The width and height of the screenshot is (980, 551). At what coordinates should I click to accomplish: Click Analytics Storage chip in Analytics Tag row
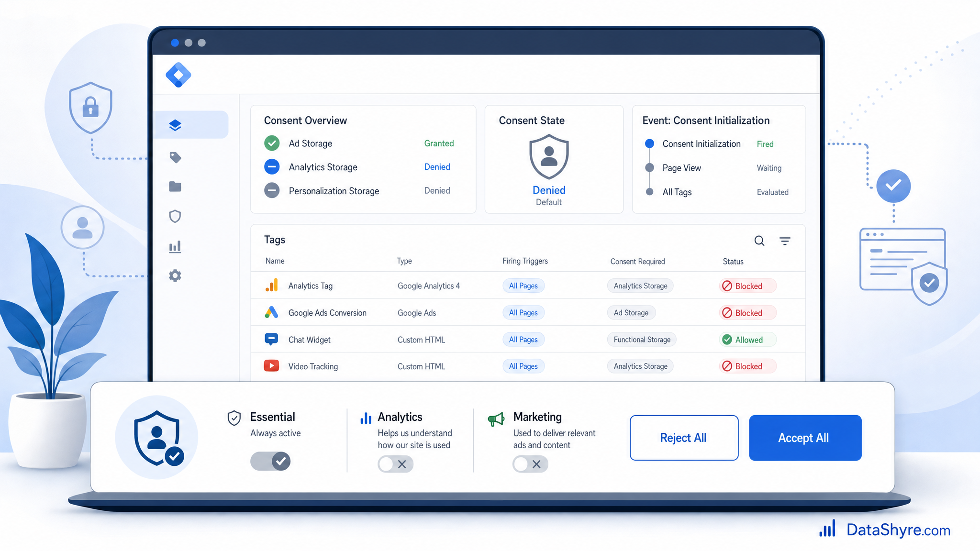click(x=640, y=286)
